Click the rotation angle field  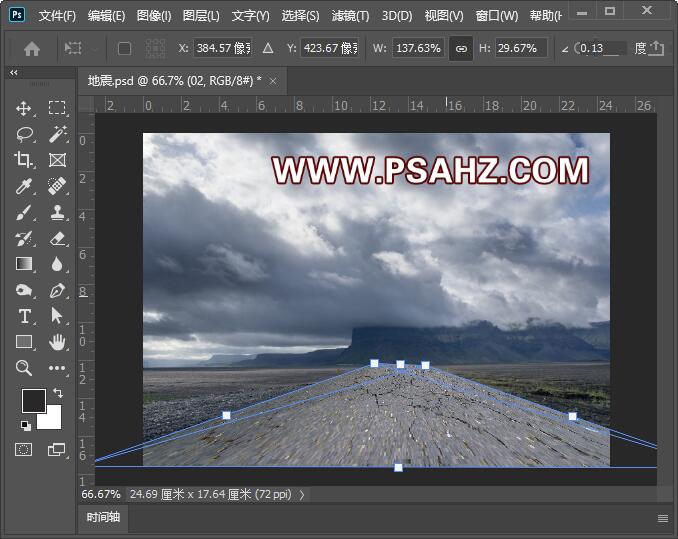tap(602, 48)
